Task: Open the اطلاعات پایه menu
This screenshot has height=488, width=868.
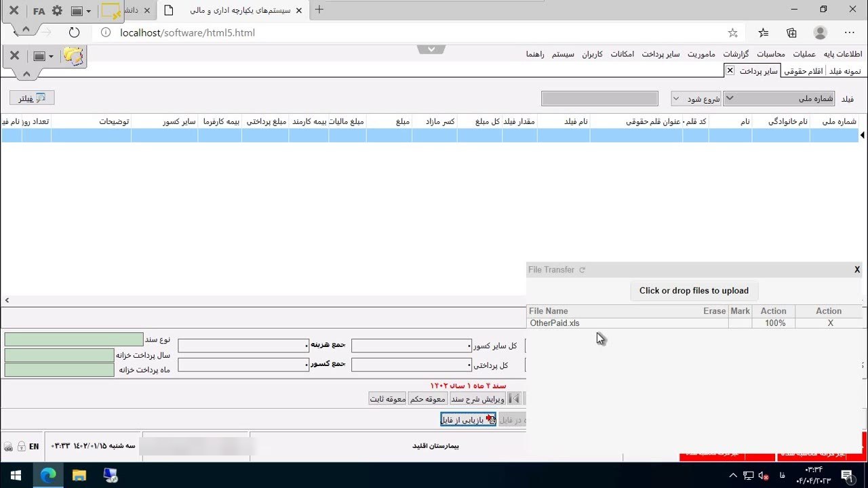Action: [x=843, y=54]
